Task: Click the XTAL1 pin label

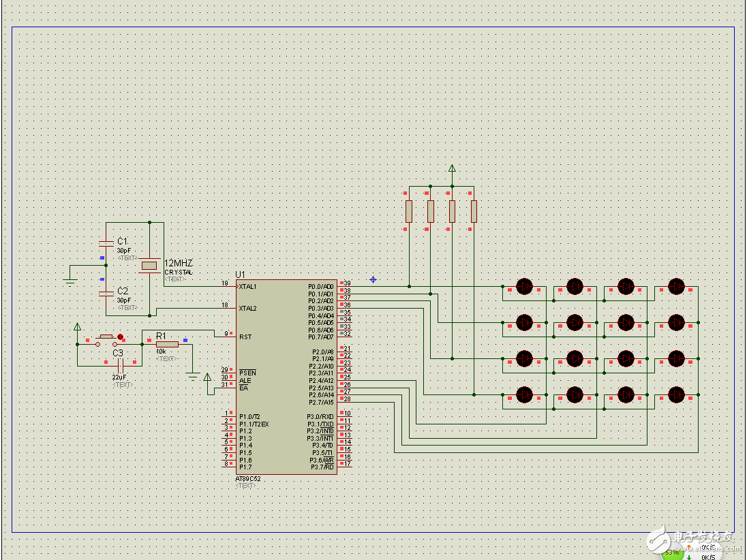Action: pyautogui.click(x=247, y=287)
